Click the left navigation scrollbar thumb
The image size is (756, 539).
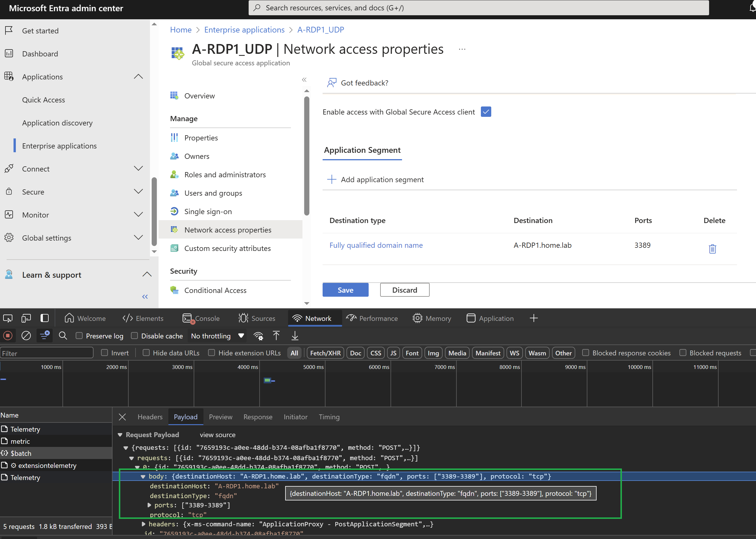154,212
